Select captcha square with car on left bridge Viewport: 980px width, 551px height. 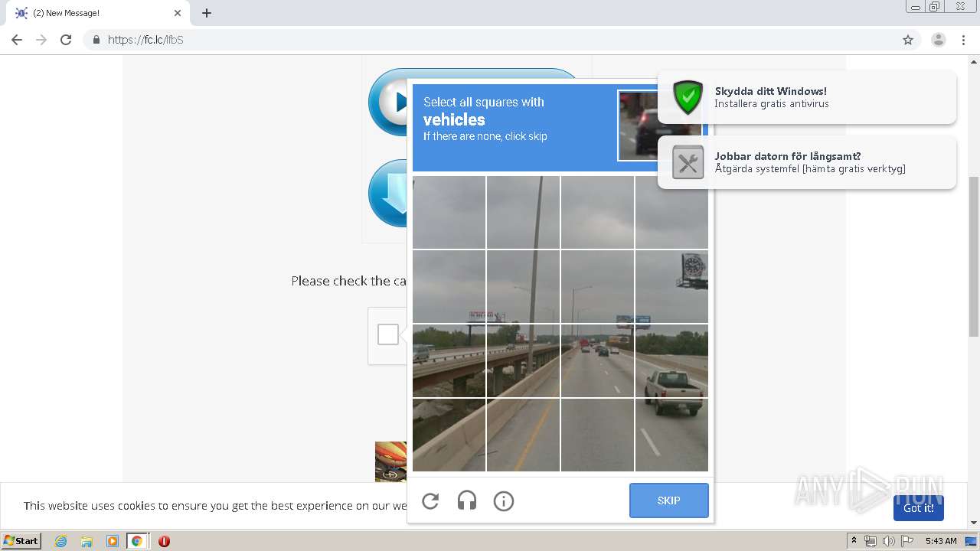pos(449,360)
